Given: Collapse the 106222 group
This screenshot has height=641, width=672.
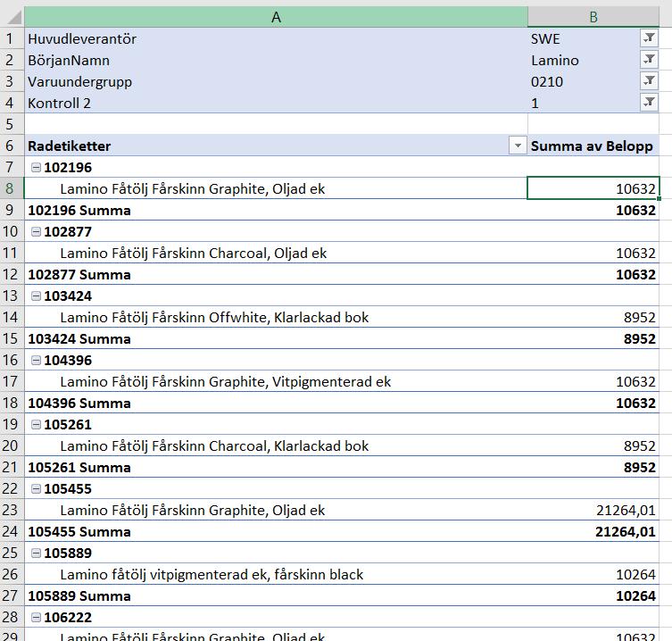Looking at the screenshot, I should coord(37,618).
